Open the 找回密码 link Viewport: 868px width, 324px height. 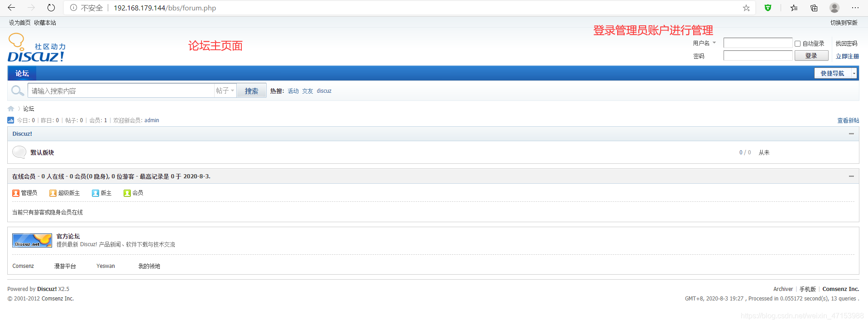point(847,43)
